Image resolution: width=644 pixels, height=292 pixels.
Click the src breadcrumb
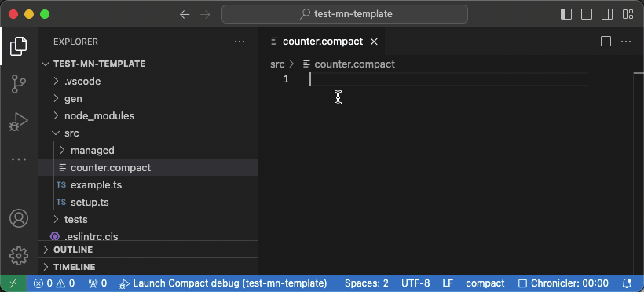277,64
